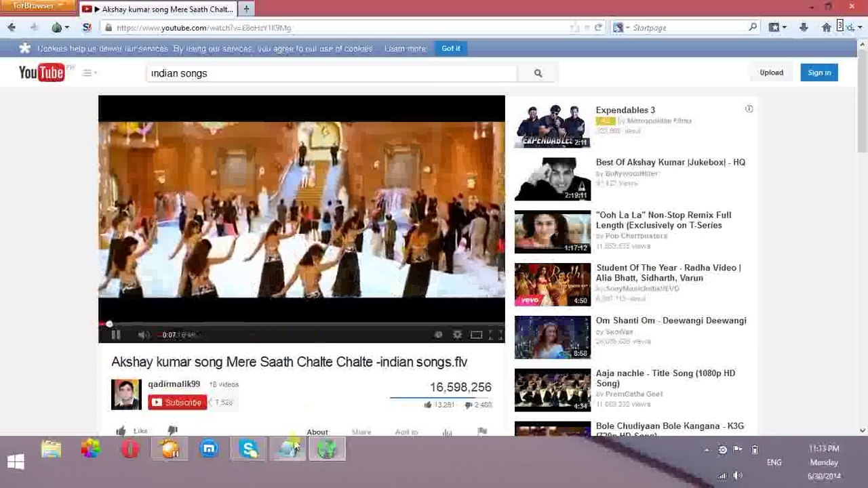Open Best Of Akshay Kumar Jukebox title
Screen dimensions: 868x488
[x=671, y=162]
